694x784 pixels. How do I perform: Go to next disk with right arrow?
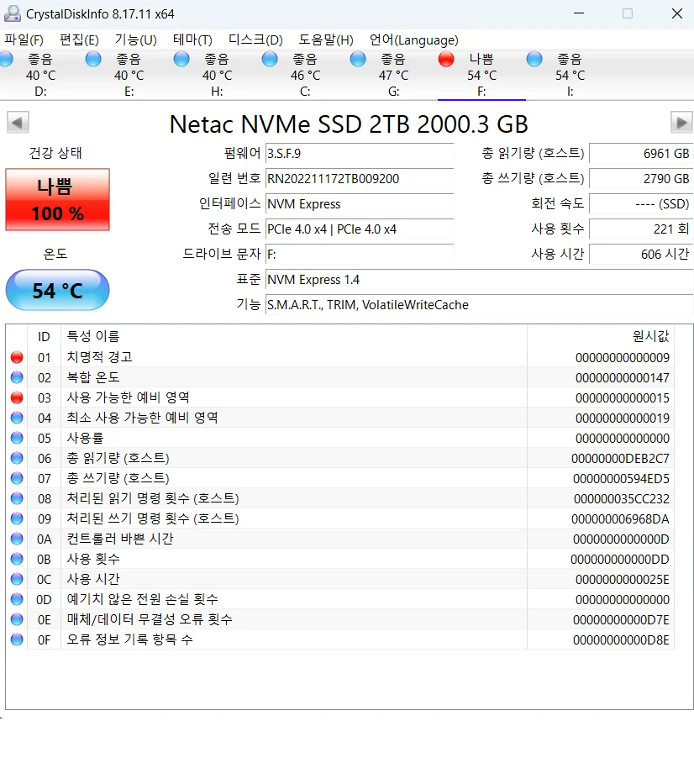click(x=681, y=123)
